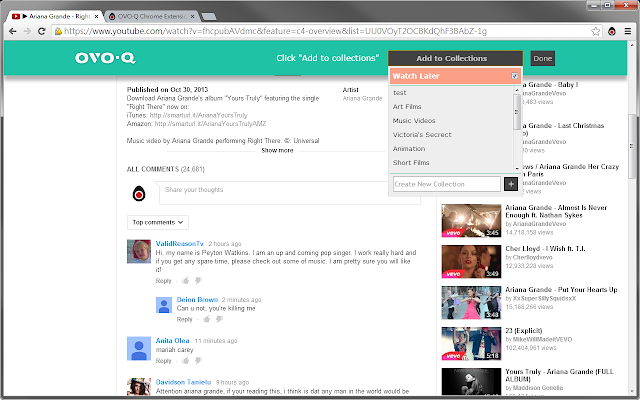Viewport: 640px width, 400px height.
Task: Bookmark the page with the star icon
Action: (x=596, y=31)
